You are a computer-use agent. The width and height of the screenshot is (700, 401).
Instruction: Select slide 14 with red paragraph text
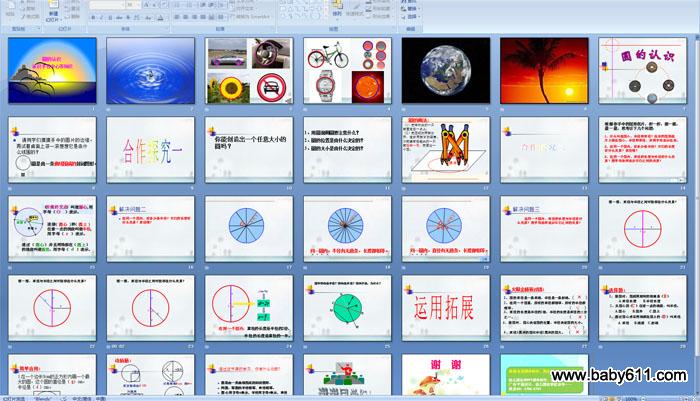(x=643, y=150)
